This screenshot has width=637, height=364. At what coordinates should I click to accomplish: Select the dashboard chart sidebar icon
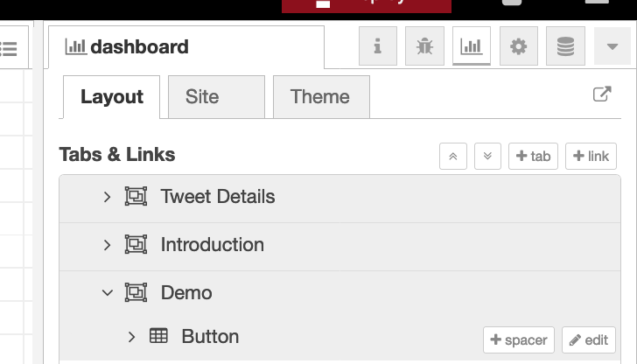point(472,46)
